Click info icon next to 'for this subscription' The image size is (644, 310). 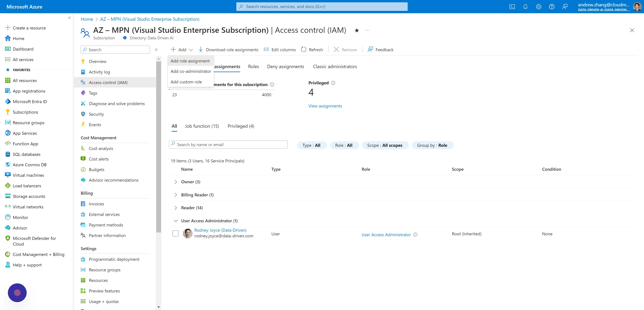[x=272, y=85]
